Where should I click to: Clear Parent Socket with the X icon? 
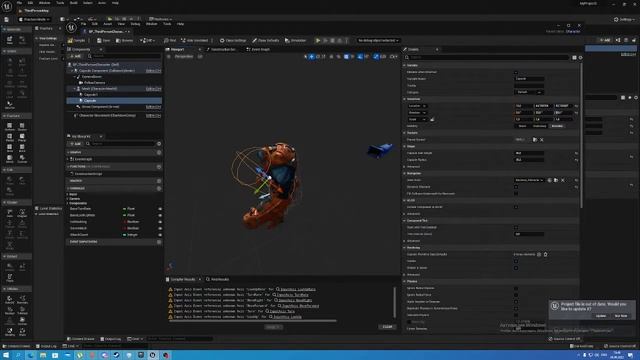[542, 140]
